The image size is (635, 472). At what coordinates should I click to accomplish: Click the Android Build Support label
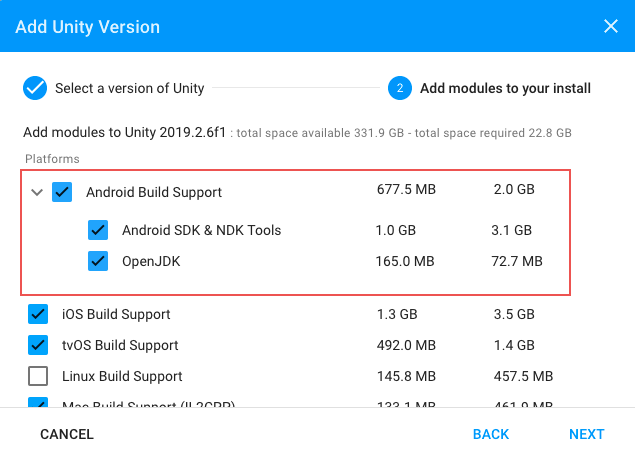coord(154,192)
